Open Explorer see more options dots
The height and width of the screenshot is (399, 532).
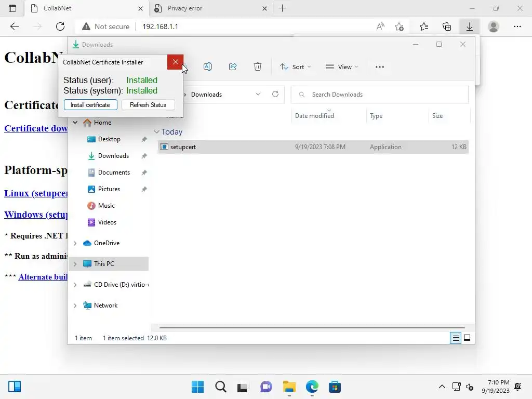pos(380,67)
